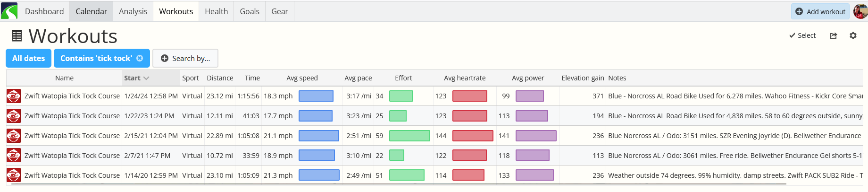Open the All dates filter

click(28, 58)
